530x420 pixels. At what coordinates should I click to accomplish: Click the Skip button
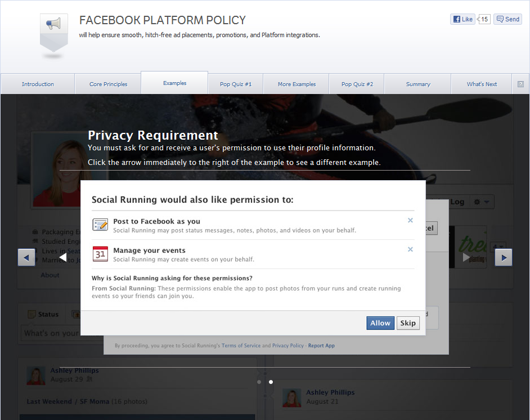(408, 323)
